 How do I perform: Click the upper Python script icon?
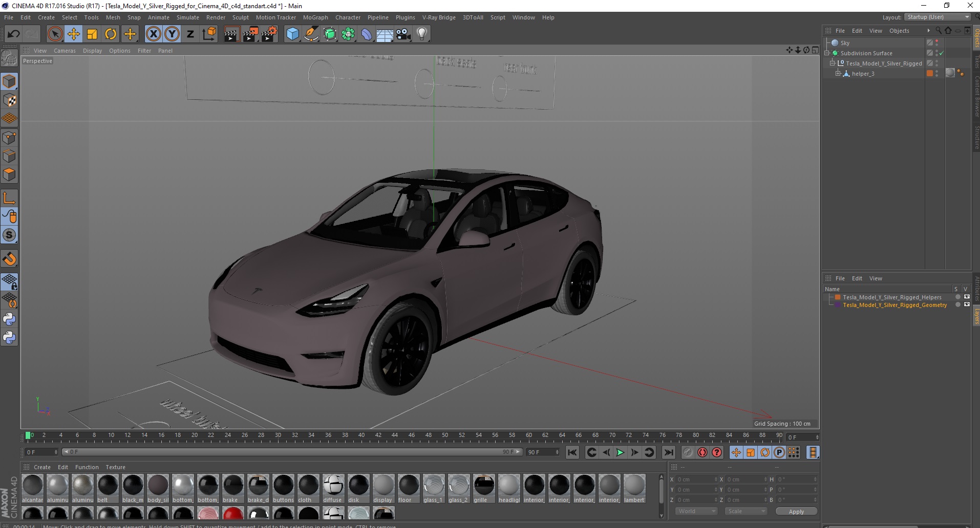9,319
